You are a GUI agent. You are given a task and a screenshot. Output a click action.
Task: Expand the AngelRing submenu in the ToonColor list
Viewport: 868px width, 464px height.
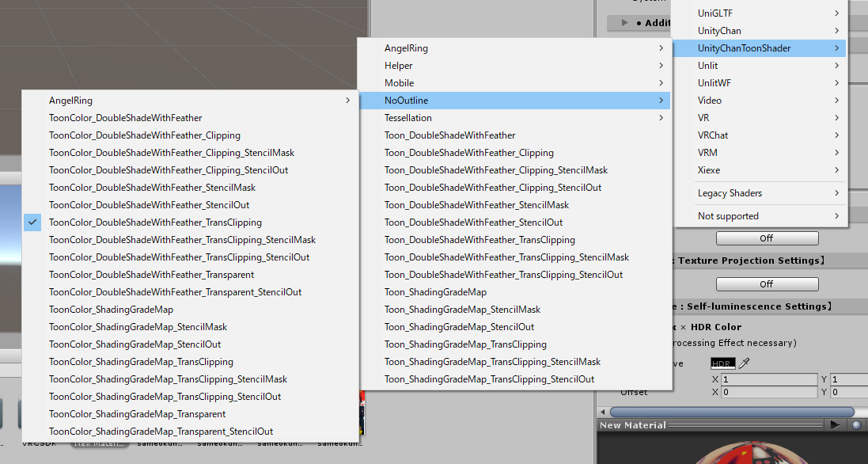191,101
